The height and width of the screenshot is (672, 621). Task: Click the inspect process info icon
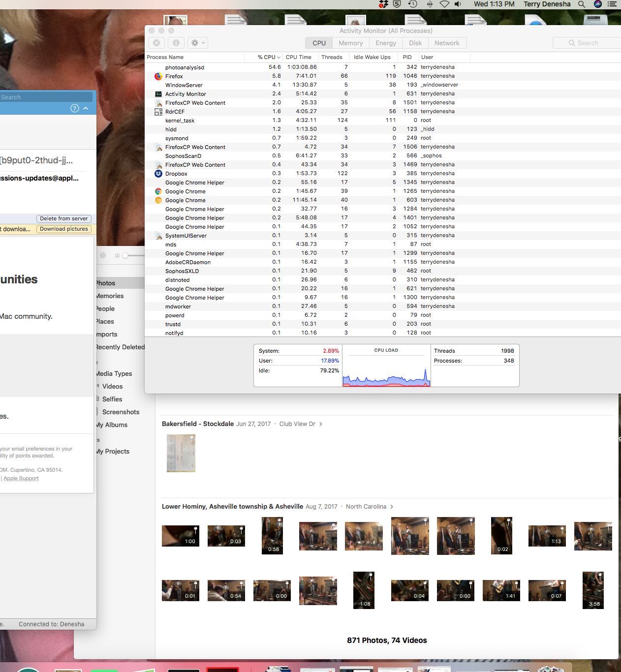176,43
